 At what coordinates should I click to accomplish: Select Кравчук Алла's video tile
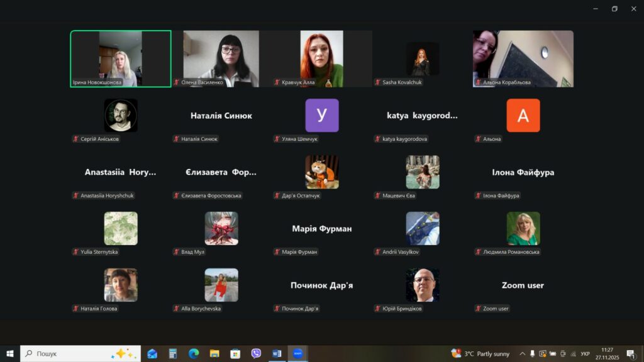322,58
